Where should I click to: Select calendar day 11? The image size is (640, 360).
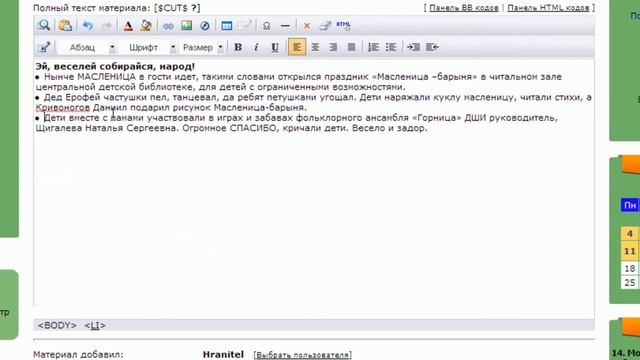tap(629, 251)
